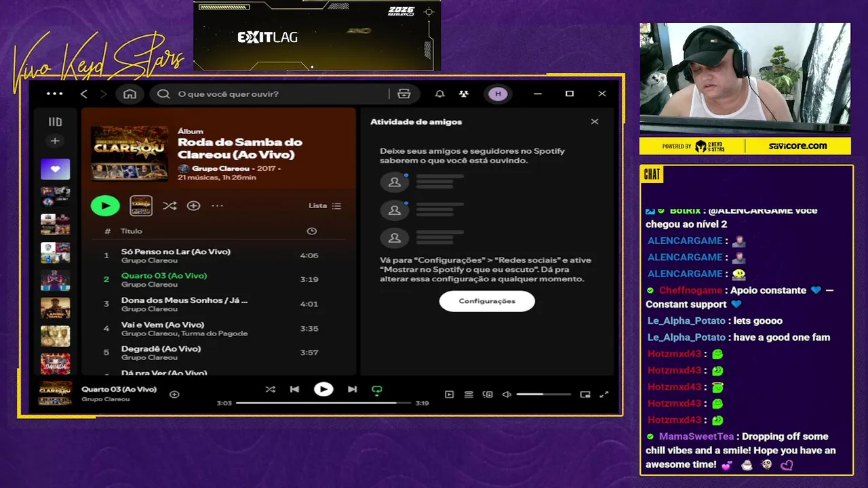This screenshot has height=488, width=868.
Task: Open the profile avatar 'H' menu
Action: pos(498,94)
